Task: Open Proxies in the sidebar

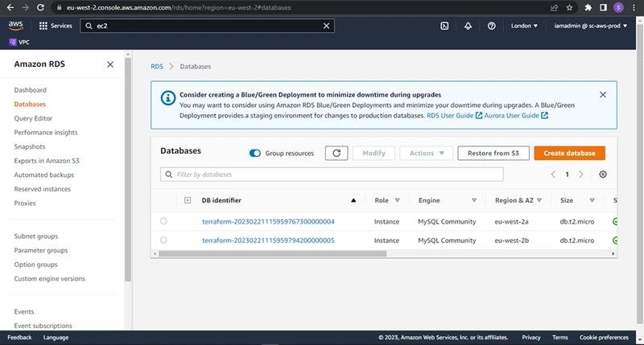Action: coord(25,203)
